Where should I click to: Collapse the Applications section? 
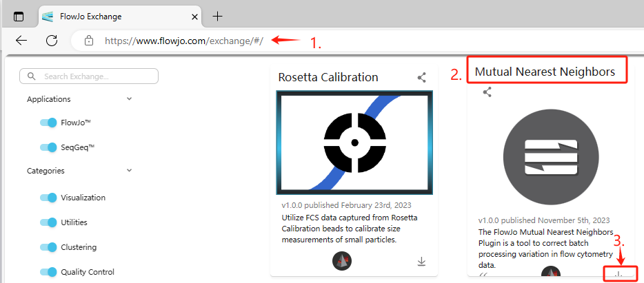tap(130, 99)
